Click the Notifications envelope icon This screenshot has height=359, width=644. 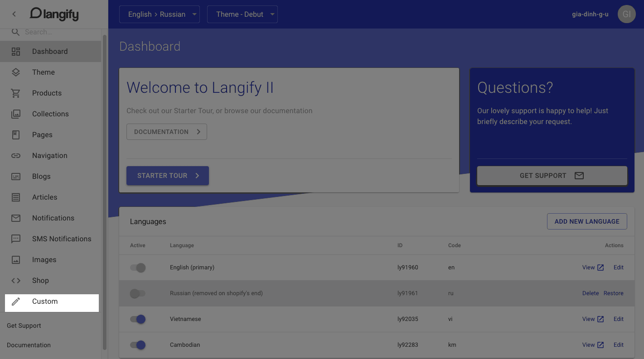[16, 218]
